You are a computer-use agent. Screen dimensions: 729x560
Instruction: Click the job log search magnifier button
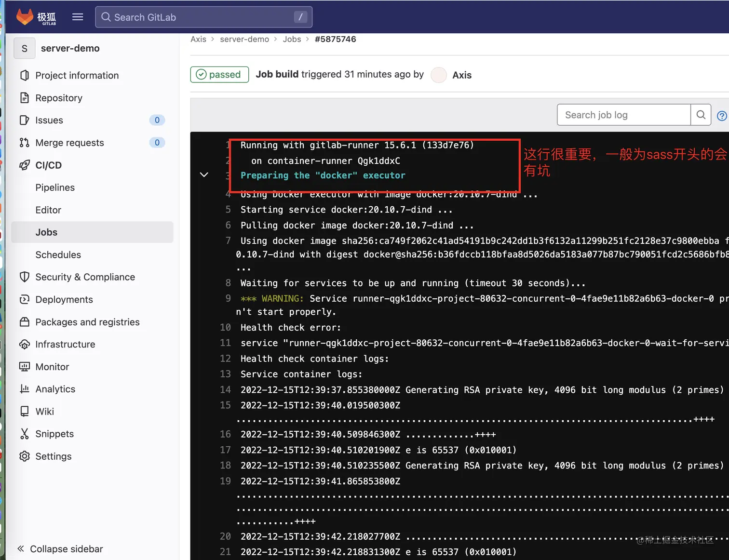click(701, 115)
